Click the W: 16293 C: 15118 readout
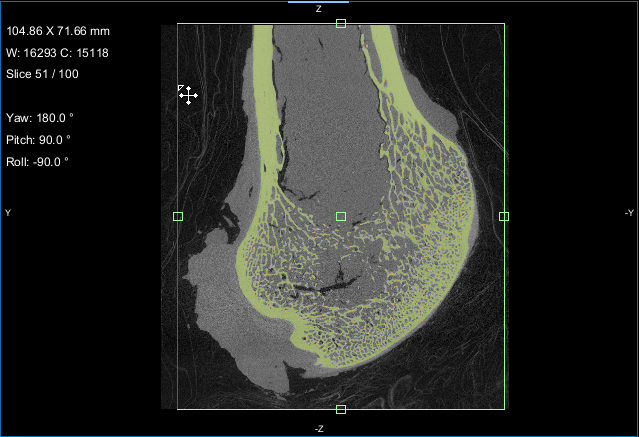The width and height of the screenshot is (639, 437). pos(58,53)
